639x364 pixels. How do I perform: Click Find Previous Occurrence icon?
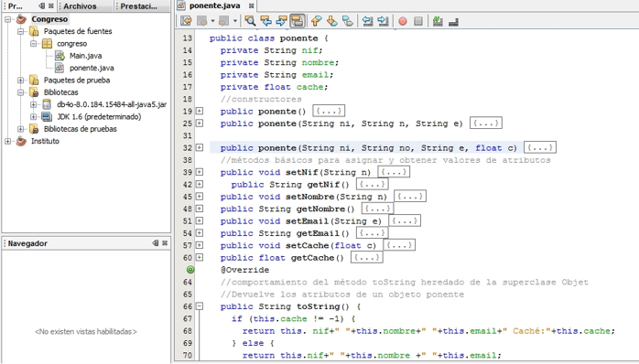click(266, 21)
